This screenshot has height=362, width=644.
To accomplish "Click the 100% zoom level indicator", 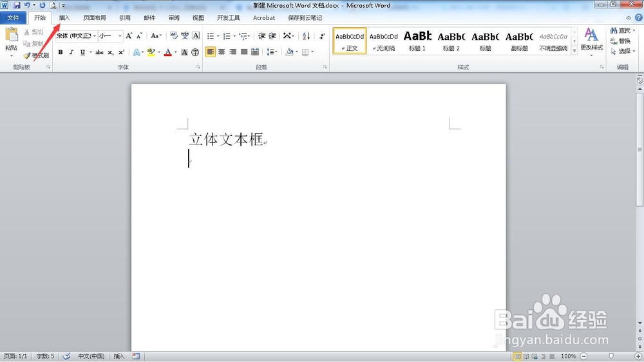I will pyautogui.click(x=569, y=356).
